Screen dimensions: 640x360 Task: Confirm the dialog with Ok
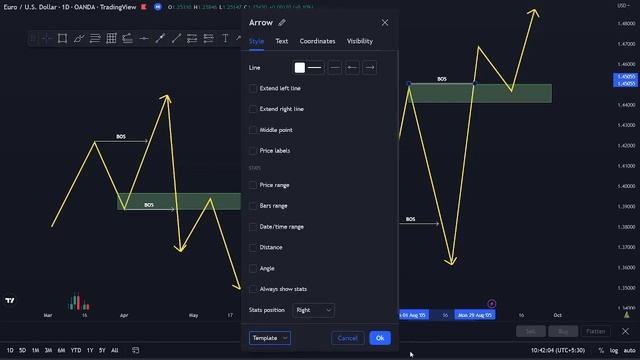coord(380,338)
